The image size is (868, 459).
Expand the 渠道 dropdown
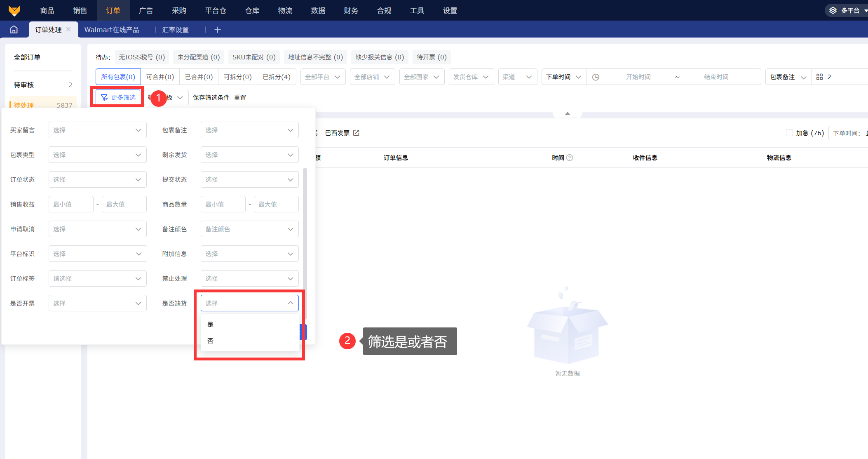[517, 77]
